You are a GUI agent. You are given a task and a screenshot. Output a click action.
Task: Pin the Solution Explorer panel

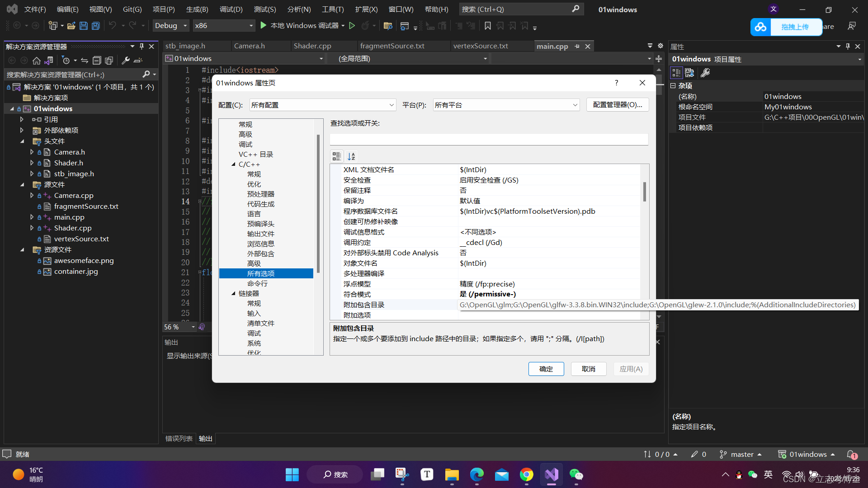142,46
